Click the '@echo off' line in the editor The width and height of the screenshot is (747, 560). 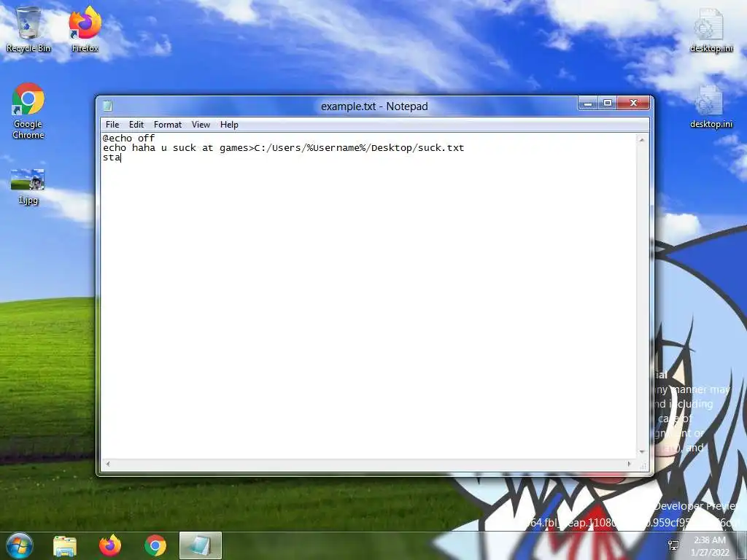click(128, 138)
